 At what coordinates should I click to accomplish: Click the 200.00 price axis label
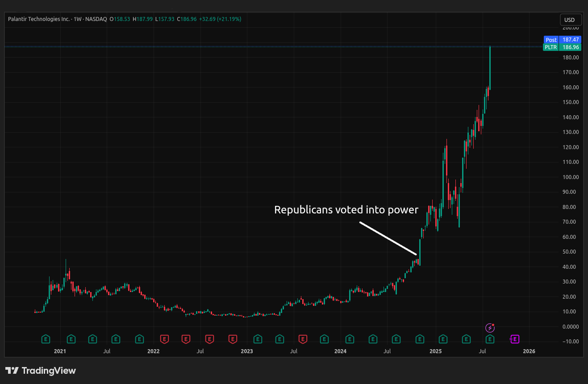pyautogui.click(x=571, y=27)
